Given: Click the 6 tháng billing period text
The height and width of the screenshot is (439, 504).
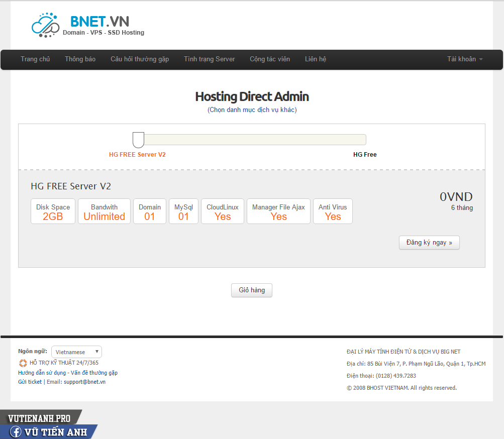Looking at the screenshot, I should (462, 207).
